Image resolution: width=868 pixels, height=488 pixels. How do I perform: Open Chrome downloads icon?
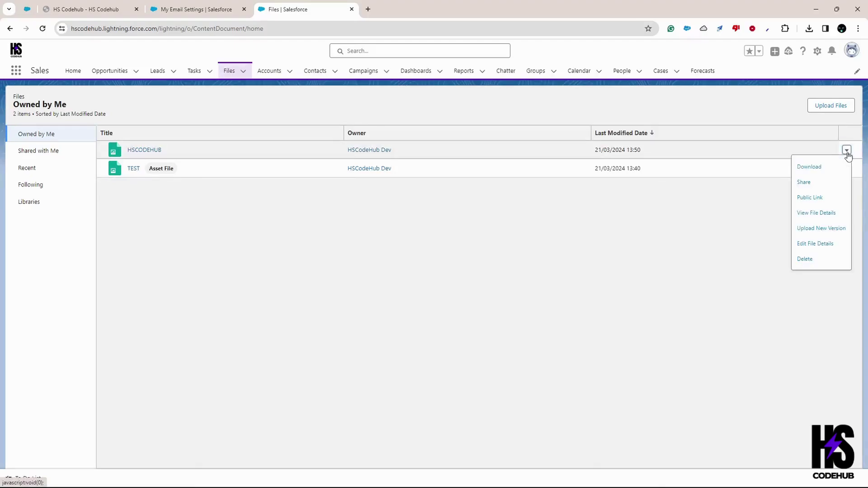809,29
